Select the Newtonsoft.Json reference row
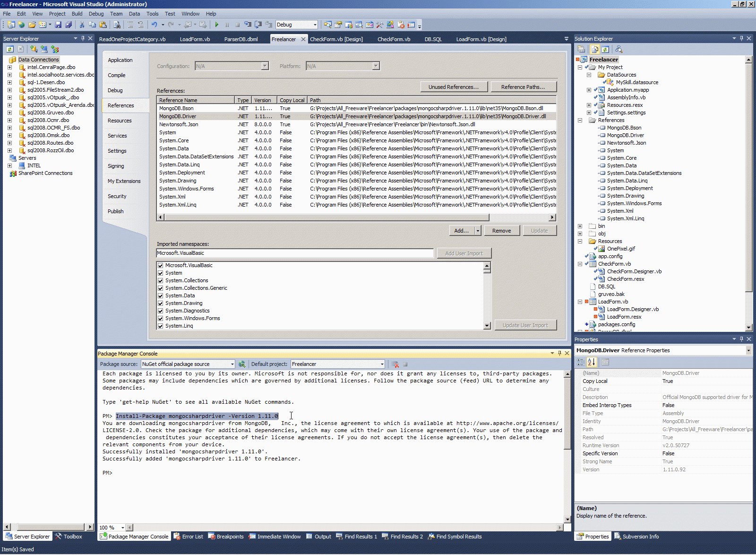 tap(356, 124)
